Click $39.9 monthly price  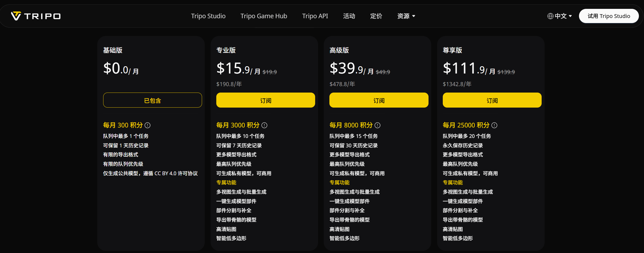352,68
